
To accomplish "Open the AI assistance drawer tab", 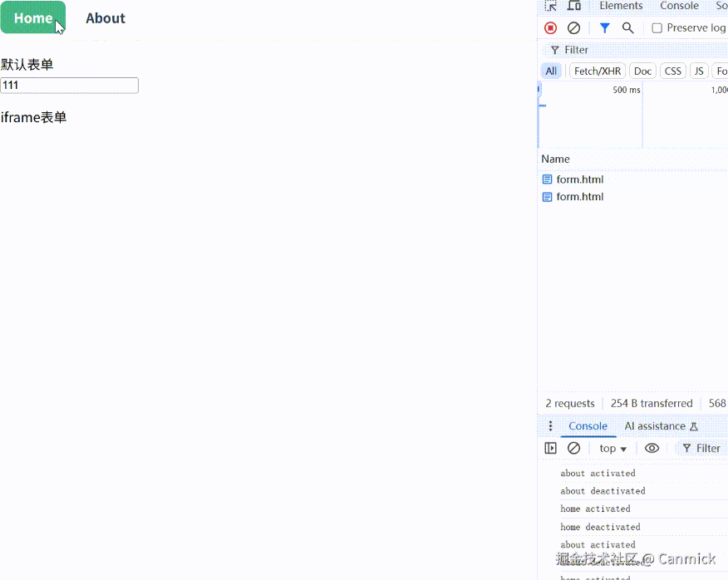I will coord(662,425).
